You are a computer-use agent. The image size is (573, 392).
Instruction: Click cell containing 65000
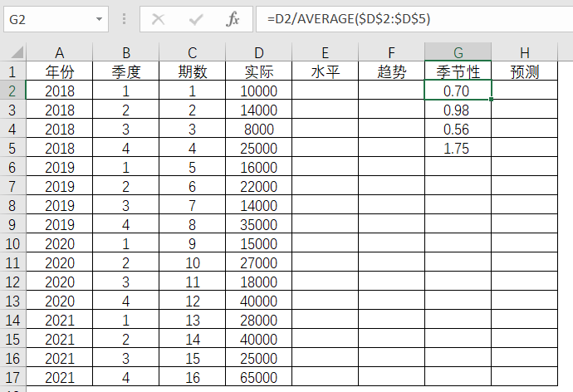(258, 377)
